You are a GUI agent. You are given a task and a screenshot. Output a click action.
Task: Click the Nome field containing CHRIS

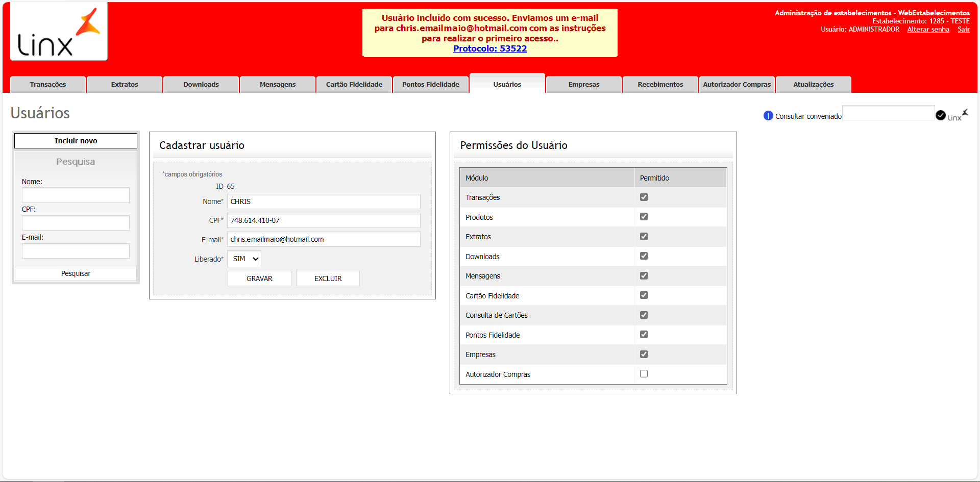point(324,201)
